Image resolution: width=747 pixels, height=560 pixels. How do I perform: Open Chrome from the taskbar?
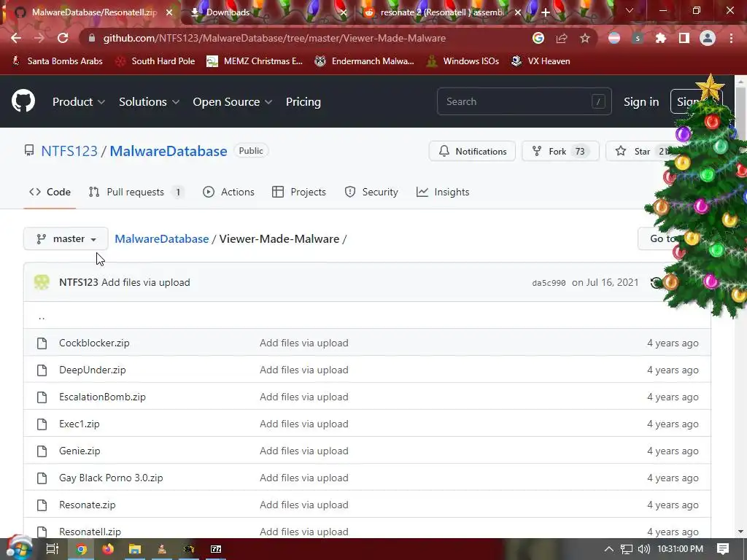[82, 549]
